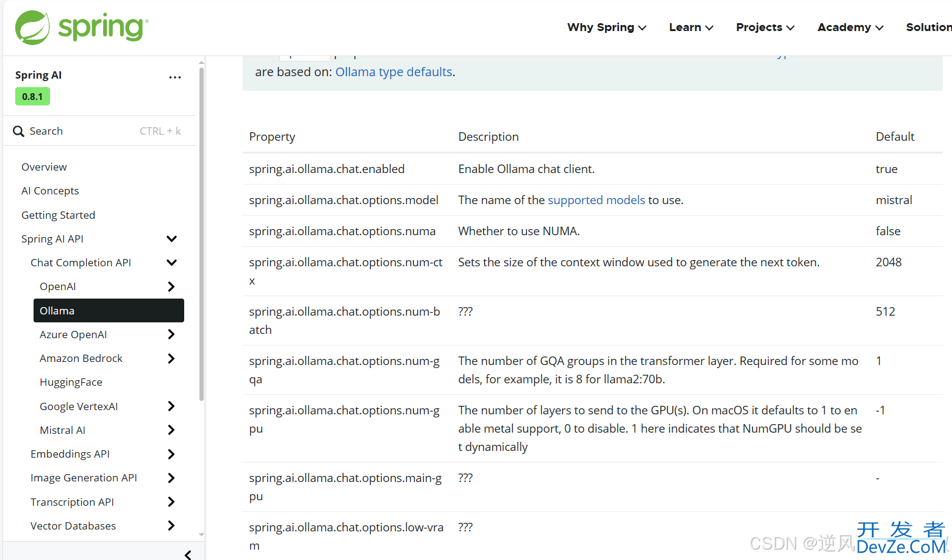Open the Spring AI options ellipsis menu

click(x=175, y=77)
